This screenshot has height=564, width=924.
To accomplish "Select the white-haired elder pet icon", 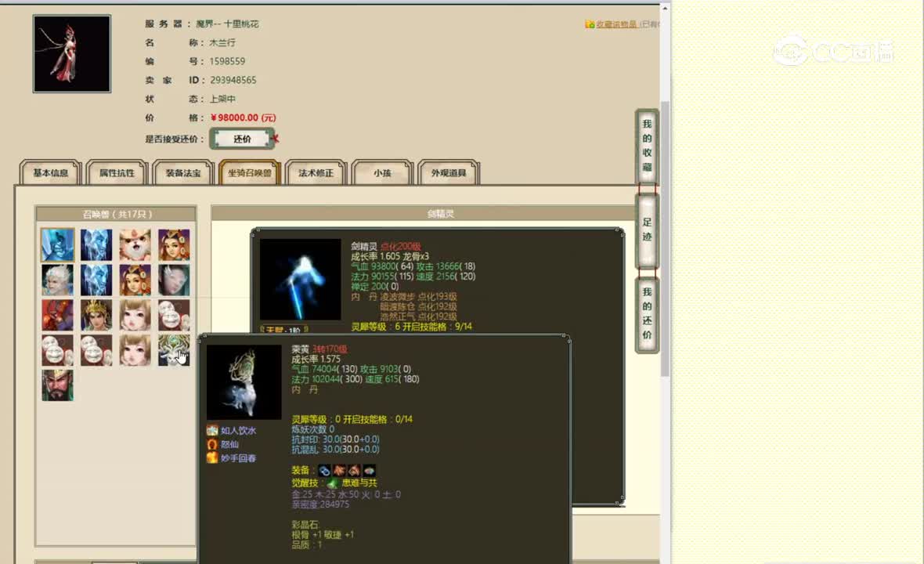I will pyautogui.click(x=58, y=280).
